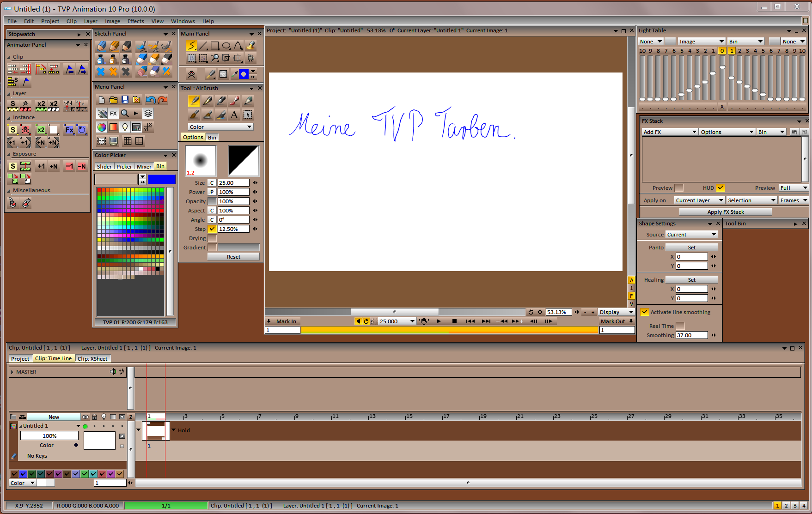Screen dimensions: 812x514
Task: Click the Size input field showing 25.00
Action: coord(233,182)
